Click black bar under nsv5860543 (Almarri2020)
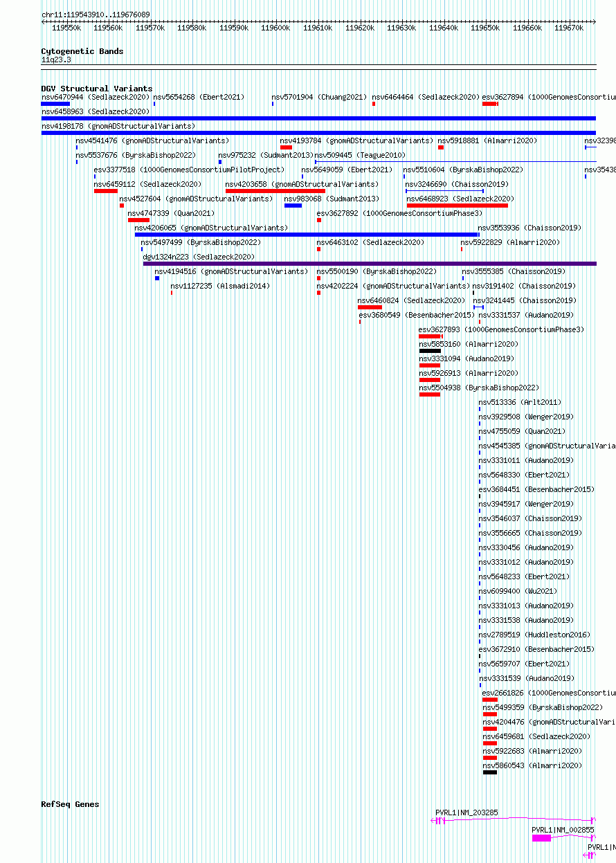 tap(490, 772)
